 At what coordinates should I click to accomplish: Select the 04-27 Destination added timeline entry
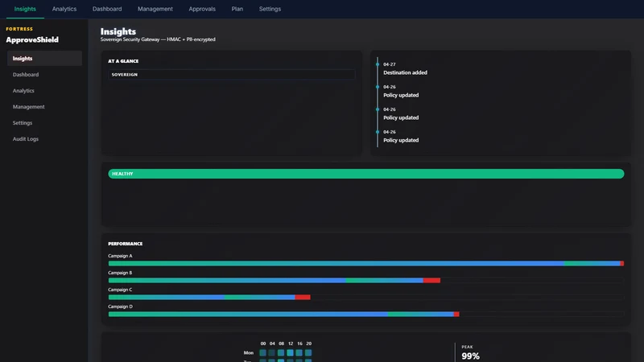(405, 68)
